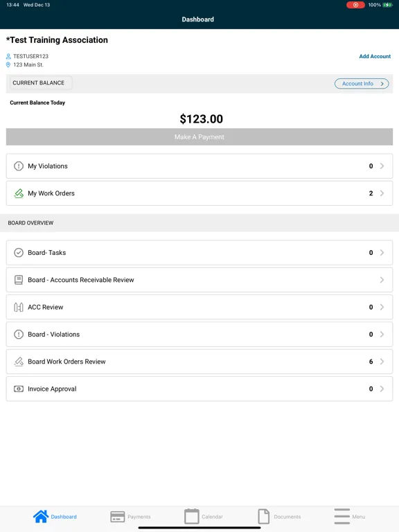Switch to the Payments tab label
Image resolution: width=399 pixels, height=532 pixels.
[x=139, y=517]
